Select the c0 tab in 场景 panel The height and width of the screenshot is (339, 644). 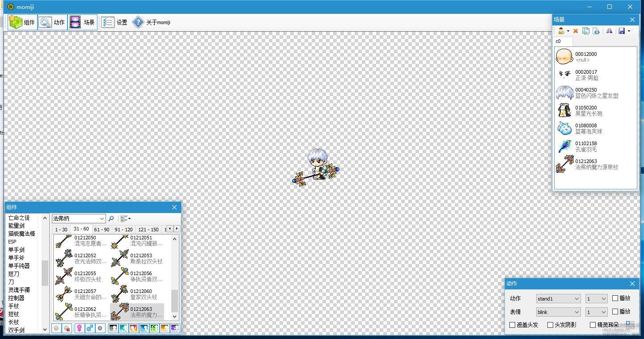563,41
